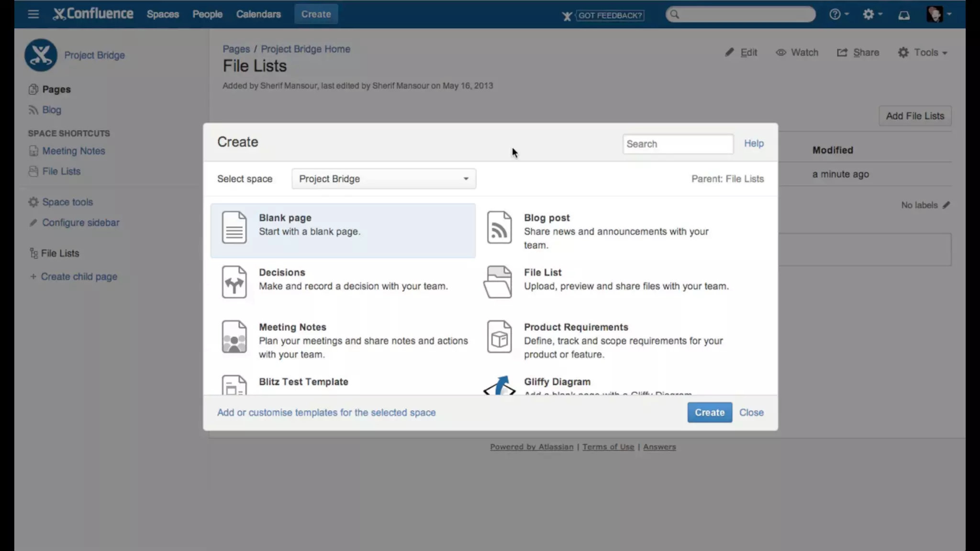Viewport: 980px width, 551px height.
Task: Open the Calendars menu item
Action: pyautogui.click(x=258, y=14)
